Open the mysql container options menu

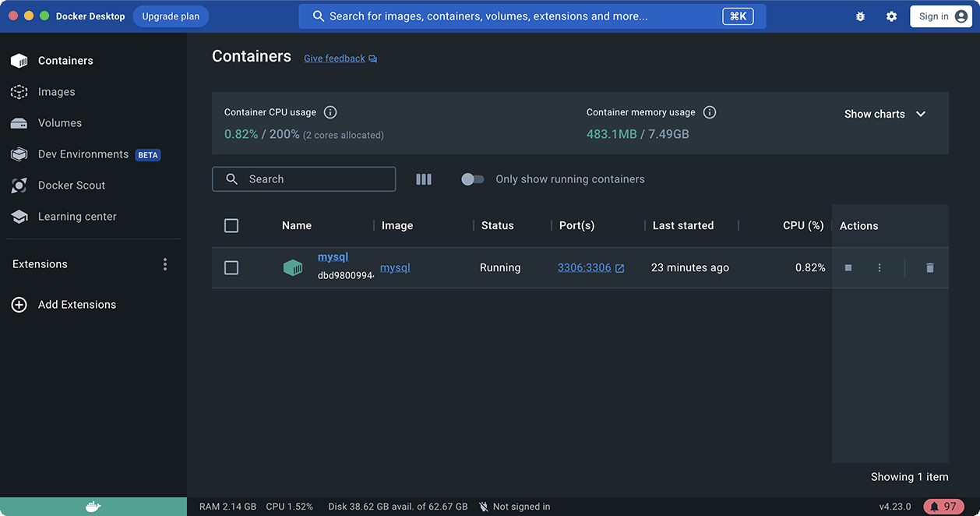click(879, 267)
